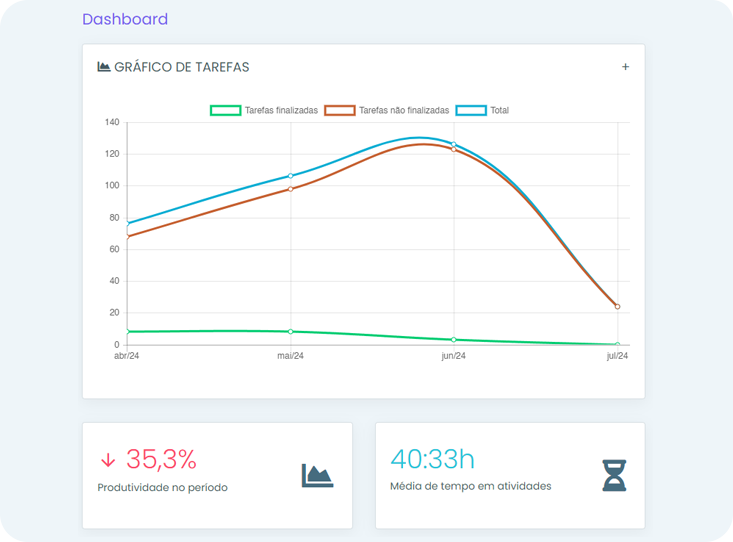Select the 35,3% productivity value
The width and height of the screenshot is (733, 542).
(161, 460)
